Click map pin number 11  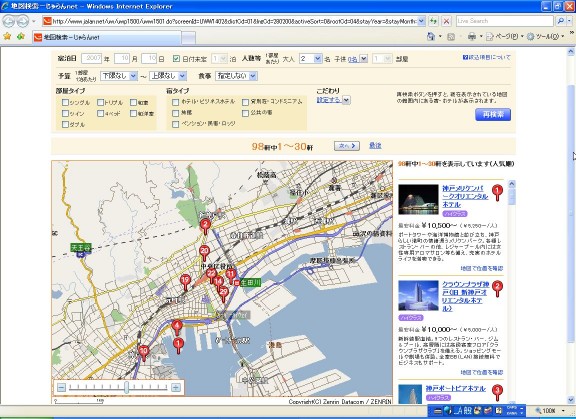(x=230, y=275)
